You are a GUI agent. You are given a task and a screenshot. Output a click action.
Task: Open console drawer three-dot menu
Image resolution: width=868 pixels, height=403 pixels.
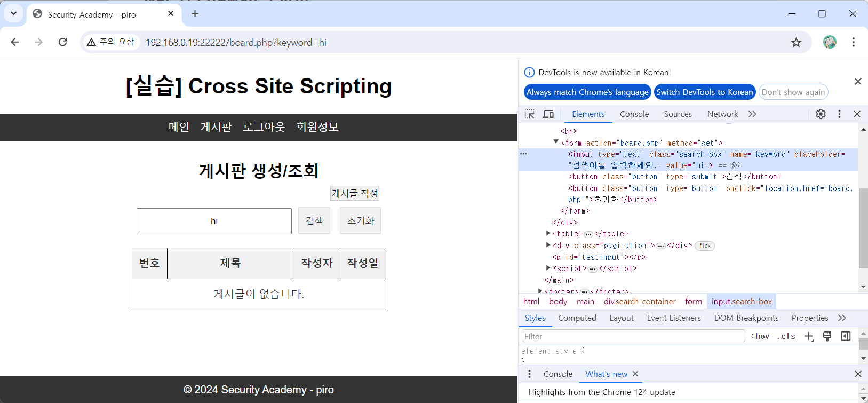click(529, 374)
